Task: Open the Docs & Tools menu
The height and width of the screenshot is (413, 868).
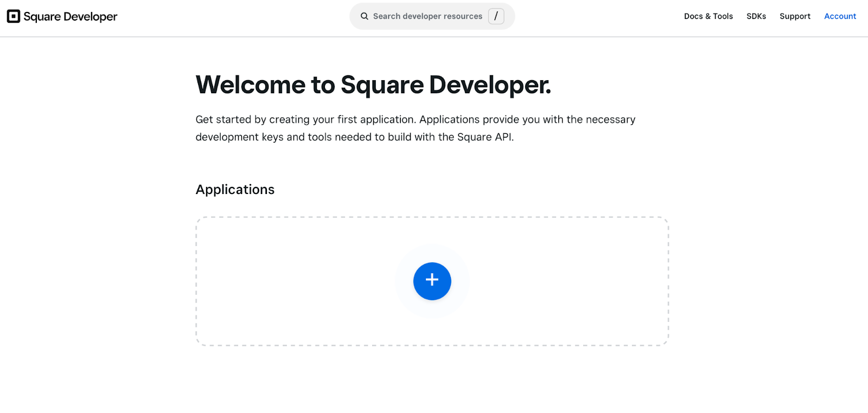Action: tap(708, 16)
